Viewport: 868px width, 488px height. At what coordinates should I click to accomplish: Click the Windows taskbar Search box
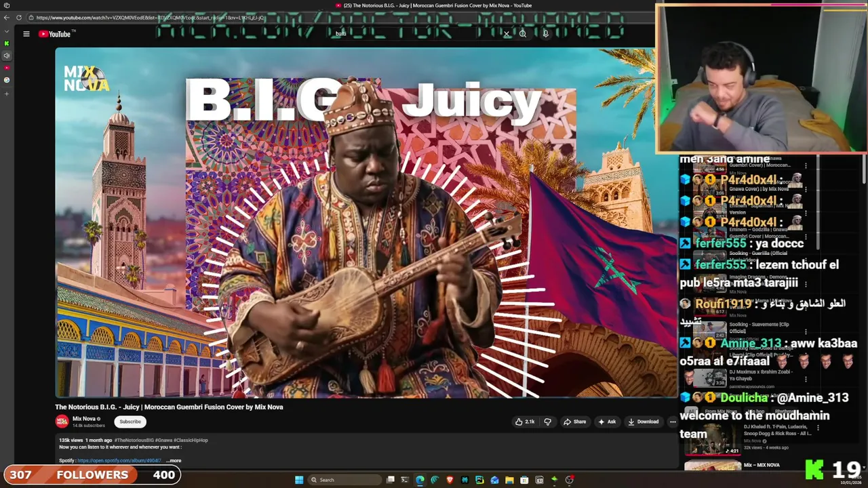pyautogui.click(x=344, y=480)
